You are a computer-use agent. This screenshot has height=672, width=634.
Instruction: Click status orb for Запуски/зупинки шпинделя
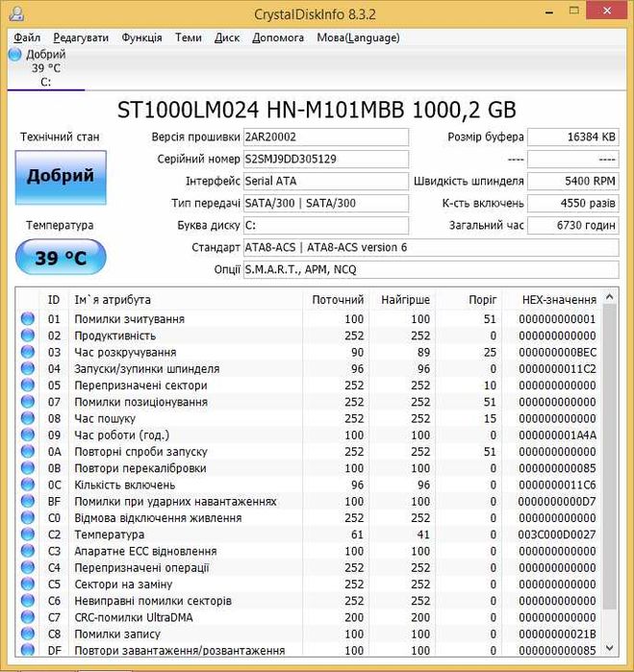click(28, 368)
